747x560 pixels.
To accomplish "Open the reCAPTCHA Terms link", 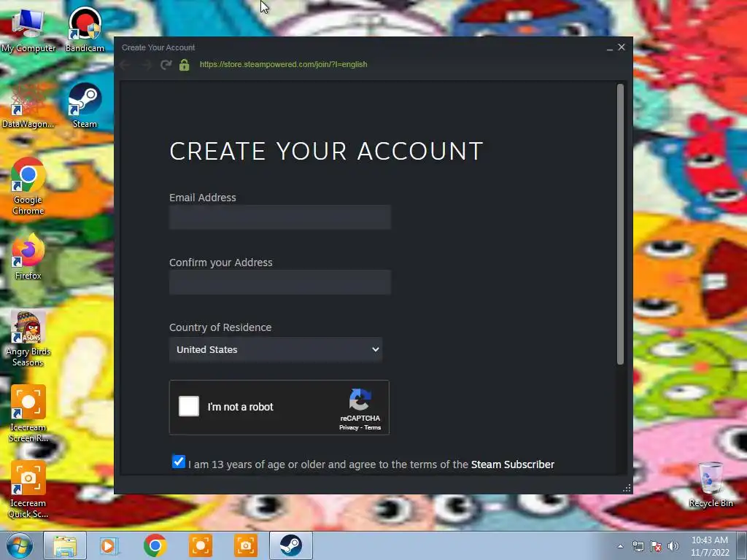I will [x=373, y=427].
